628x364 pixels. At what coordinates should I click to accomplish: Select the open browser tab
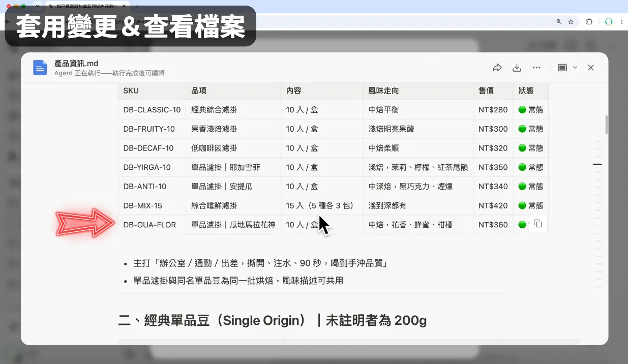pyautogui.click(x=86, y=6)
